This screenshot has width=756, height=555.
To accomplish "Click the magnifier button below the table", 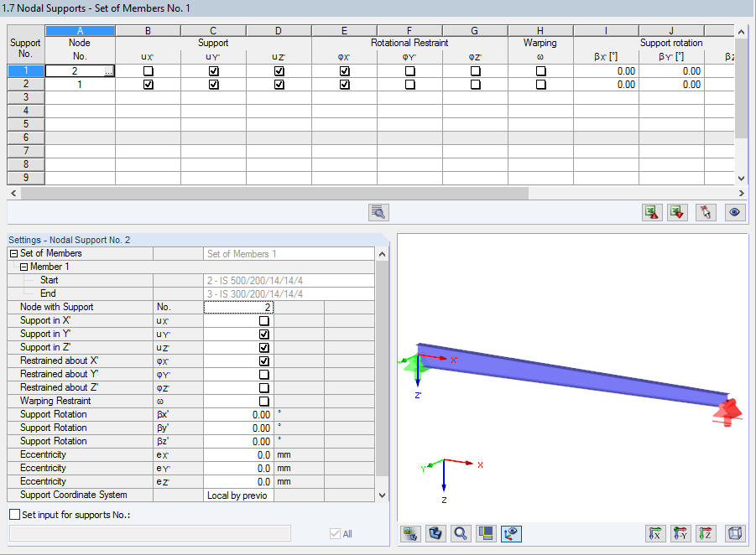I will [x=378, y=212].
